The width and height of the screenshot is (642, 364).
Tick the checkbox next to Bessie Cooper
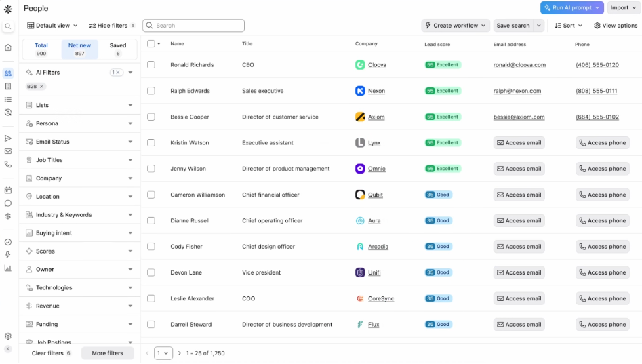point(151,117)
